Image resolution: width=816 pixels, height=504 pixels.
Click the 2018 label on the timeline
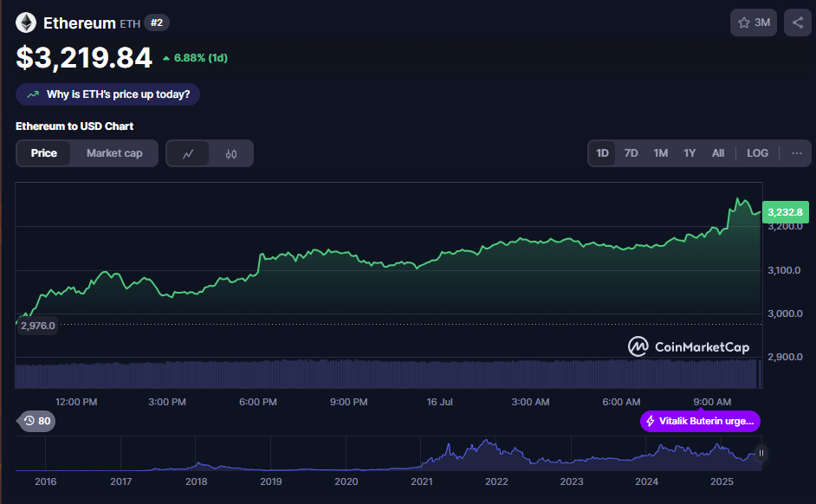click(196, 481)
